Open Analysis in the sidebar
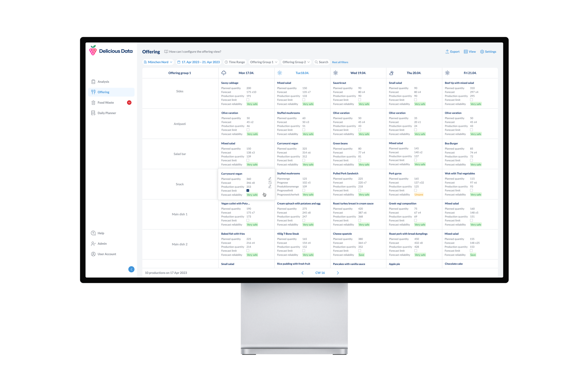This screenshot has width=588, height=392. (111, 81)
